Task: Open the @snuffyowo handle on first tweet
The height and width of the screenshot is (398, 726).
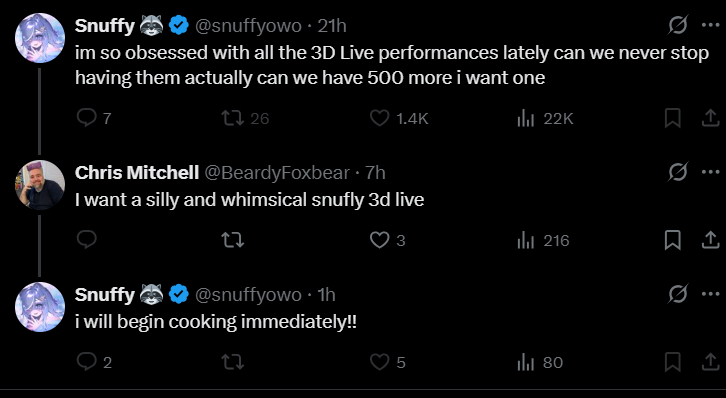Action: [248, 26]
